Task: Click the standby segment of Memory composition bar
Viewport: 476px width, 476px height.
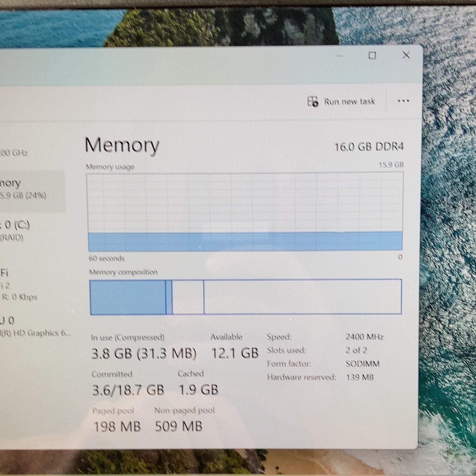Action: (x=188, y=297)
